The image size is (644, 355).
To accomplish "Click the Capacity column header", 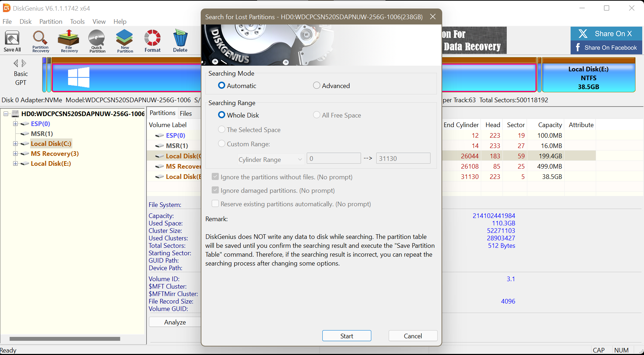I will coord(549,125).
